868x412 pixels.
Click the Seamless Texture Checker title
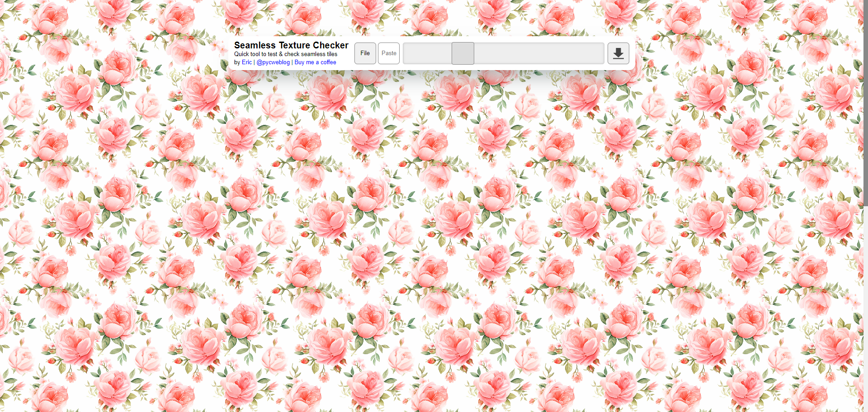[x=291, y=45]
